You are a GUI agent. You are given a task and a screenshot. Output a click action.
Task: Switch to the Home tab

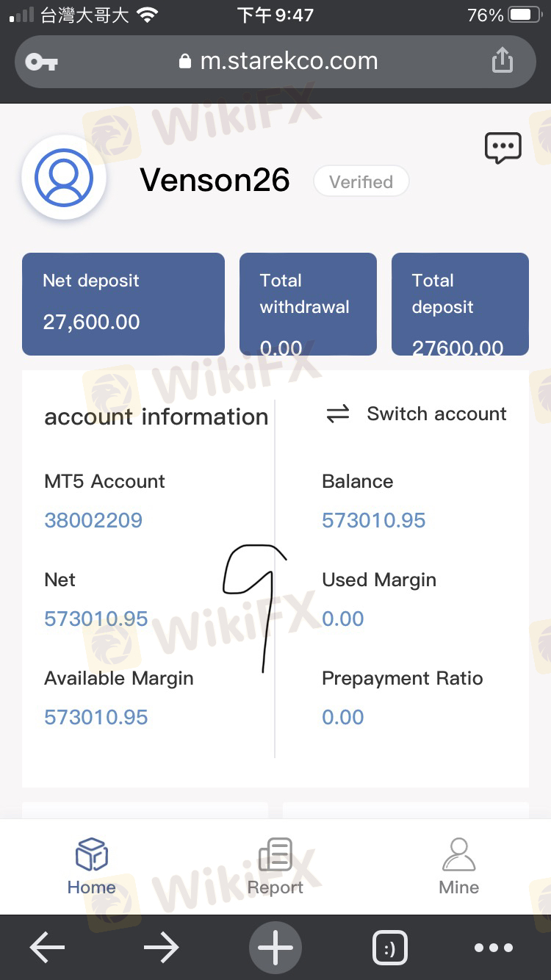[92, 867]
